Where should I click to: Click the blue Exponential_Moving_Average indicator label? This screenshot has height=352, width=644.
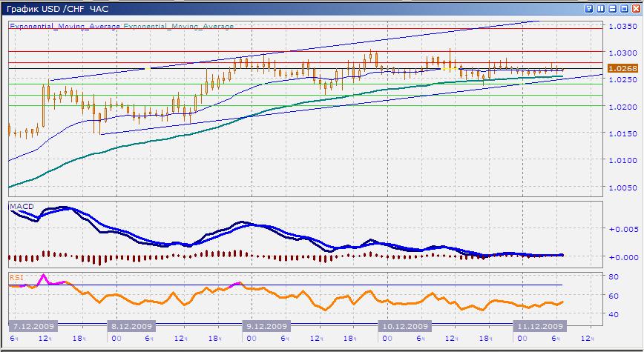coord(65,26)
